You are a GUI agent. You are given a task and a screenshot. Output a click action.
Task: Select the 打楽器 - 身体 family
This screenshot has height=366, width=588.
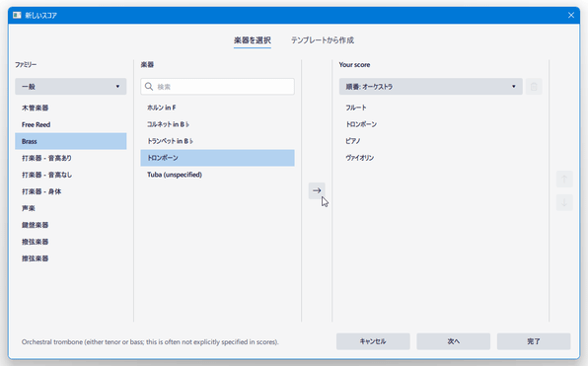click(x=71, y=191)
